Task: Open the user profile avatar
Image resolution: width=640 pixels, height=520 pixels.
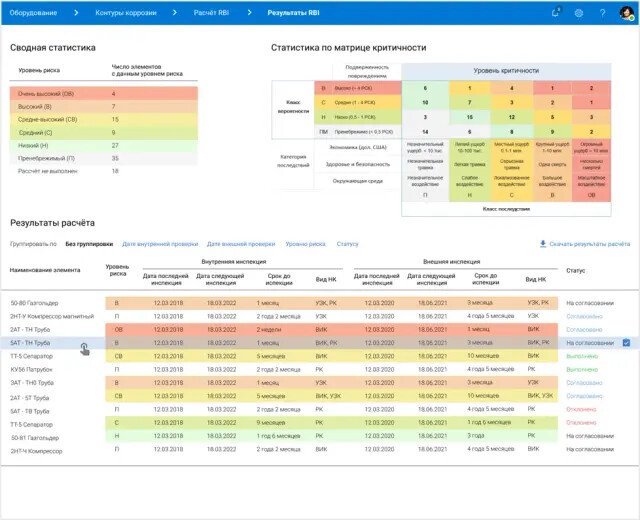Action: pos(625,13)
